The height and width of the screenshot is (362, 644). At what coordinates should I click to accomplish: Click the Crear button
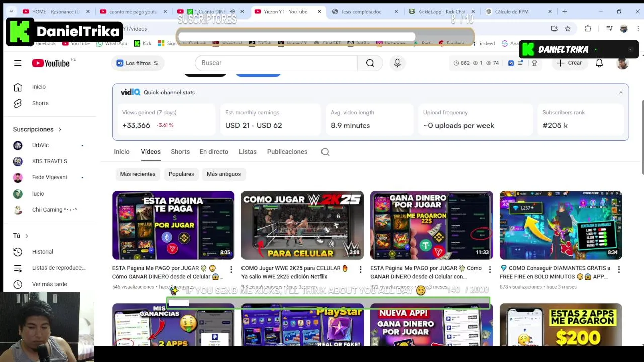click(569, 63)
